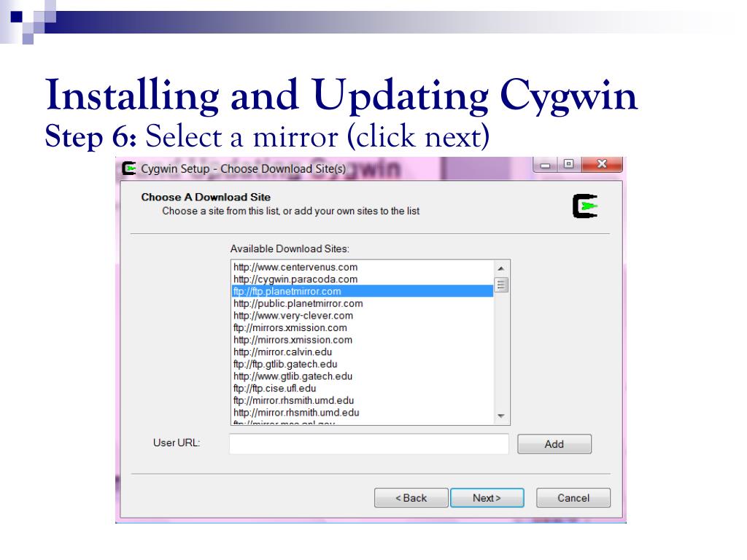The height and width of the screenshot is (560, 747).
Task: Click the 'Available Download Sites:' label
Action: click(290, 249)
